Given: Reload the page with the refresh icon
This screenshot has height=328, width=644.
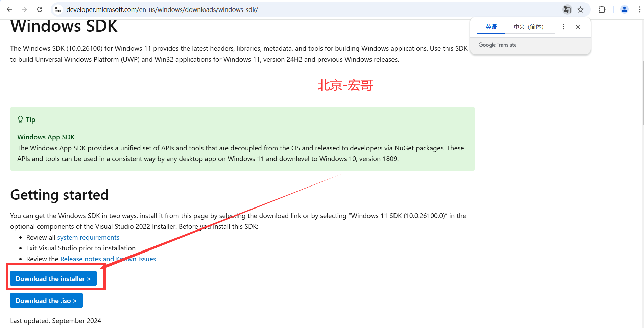Looking at the screenshot, I should [x=40, y=9].
